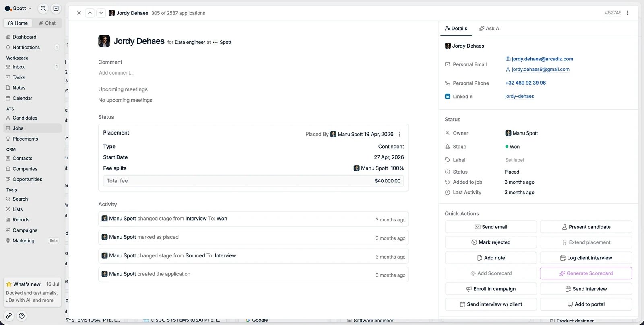The width and height of the screenshot is (644, 325).
Task: Open Companies under CRM
Action: tap(33, 169)
